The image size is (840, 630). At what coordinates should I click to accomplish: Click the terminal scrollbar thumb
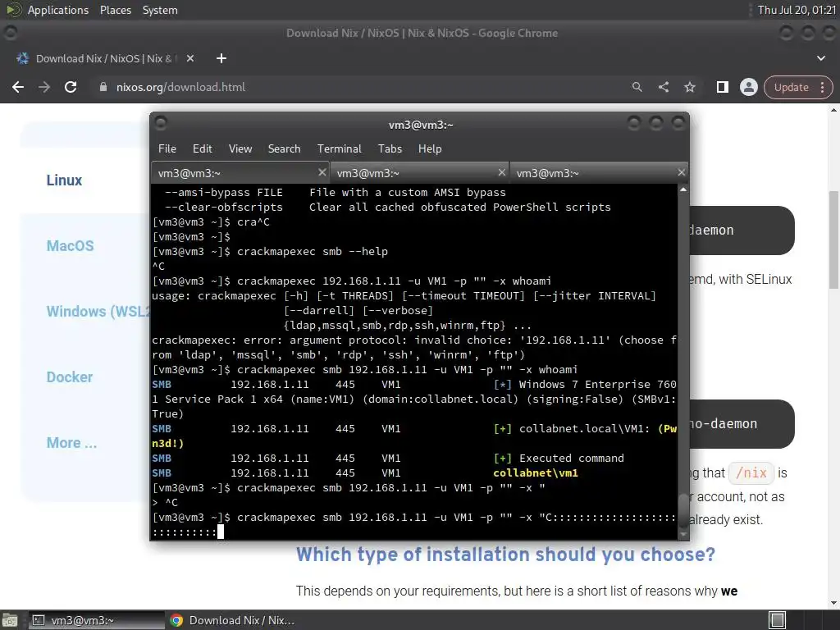click(x=683, y=509)
